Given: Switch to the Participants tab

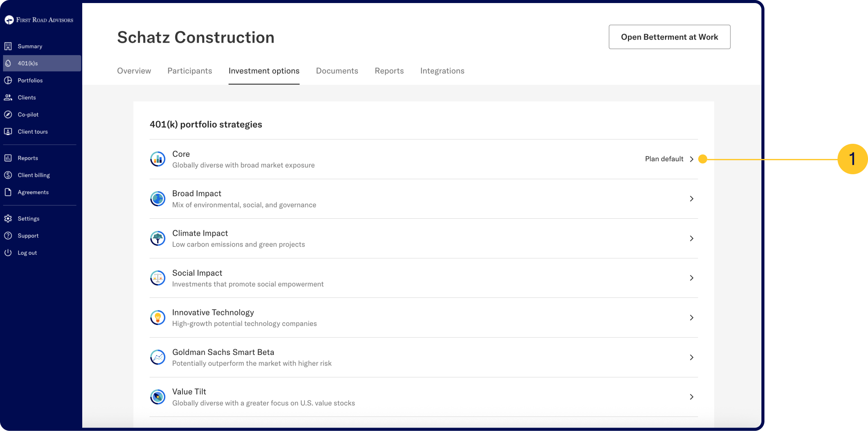Looking at the screenshot, I should [x=190, y=71].
